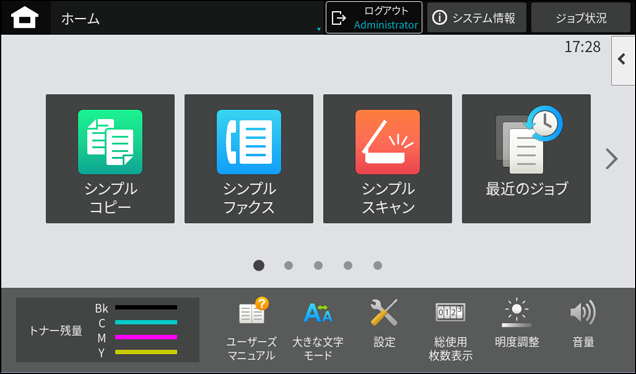Adjust brightness with 明度調整 icon
Screen dimensions: 636x374
pyautogui.click(x=517, y=323)
